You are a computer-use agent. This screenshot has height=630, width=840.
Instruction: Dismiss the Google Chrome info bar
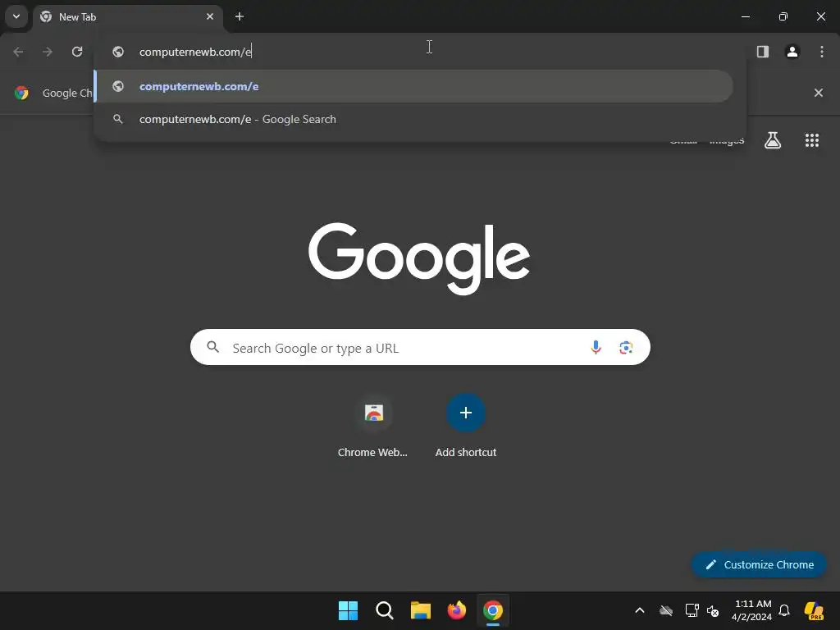pyautogui.click(x=819, y=93)
